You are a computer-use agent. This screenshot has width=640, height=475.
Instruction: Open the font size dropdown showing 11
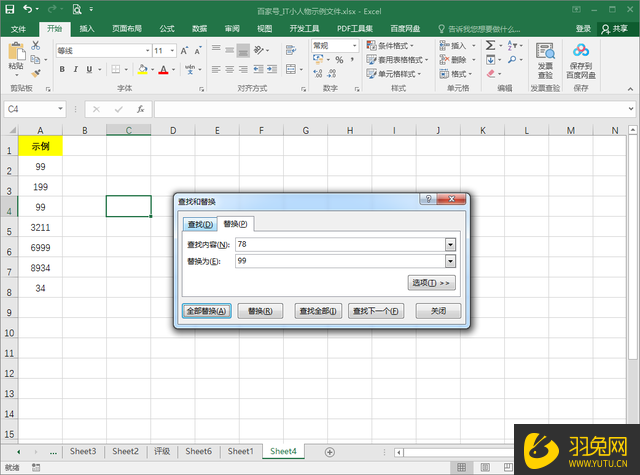click(173, 51)
